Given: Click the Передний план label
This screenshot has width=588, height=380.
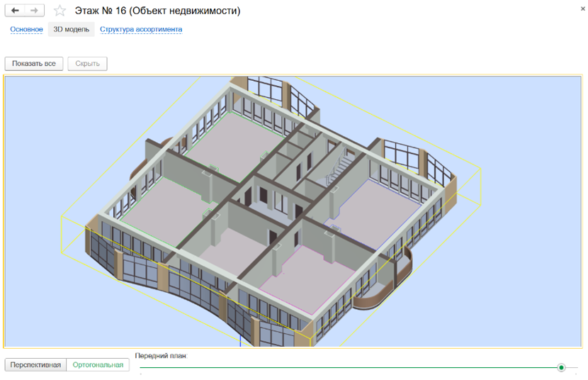Looking at the screenshot, I should [x=162, y=356].
